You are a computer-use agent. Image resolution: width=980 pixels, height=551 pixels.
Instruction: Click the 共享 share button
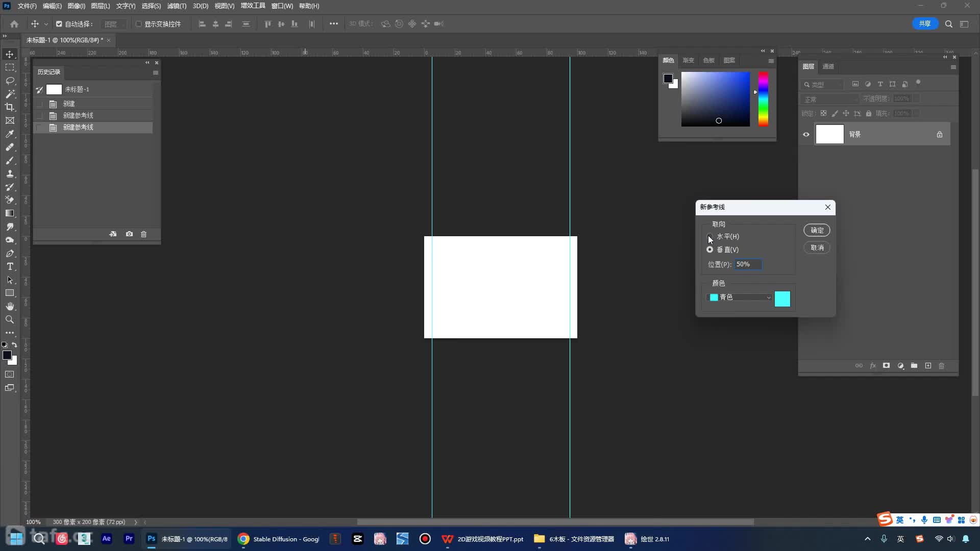[x=924, y=23]
